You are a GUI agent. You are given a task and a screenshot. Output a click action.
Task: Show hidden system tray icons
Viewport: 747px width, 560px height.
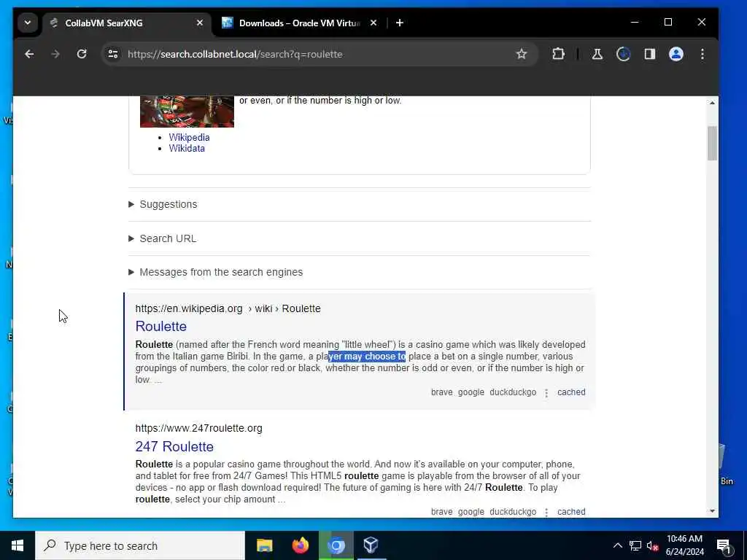pos(617,545)
